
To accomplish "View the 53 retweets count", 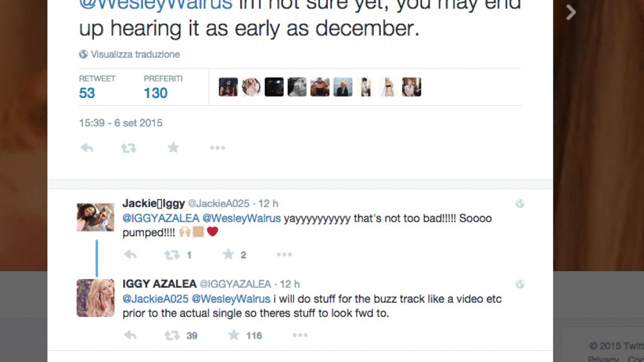I will 87,93.
